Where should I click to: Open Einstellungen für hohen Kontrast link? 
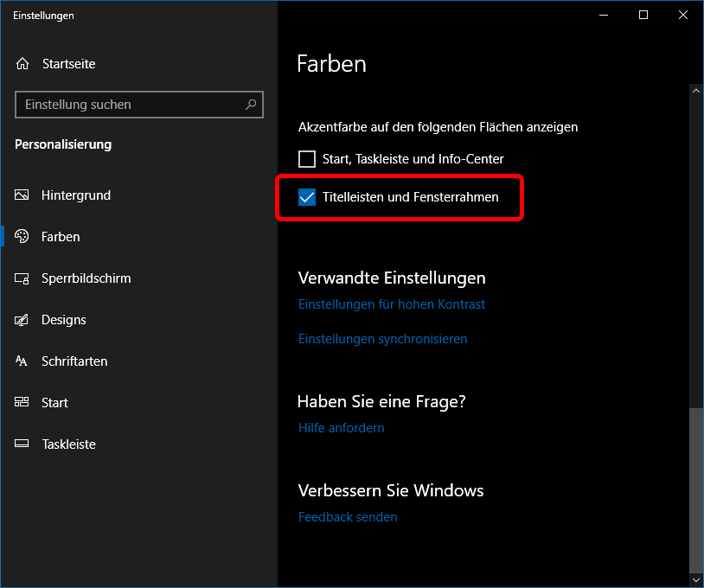click(391, 304)
